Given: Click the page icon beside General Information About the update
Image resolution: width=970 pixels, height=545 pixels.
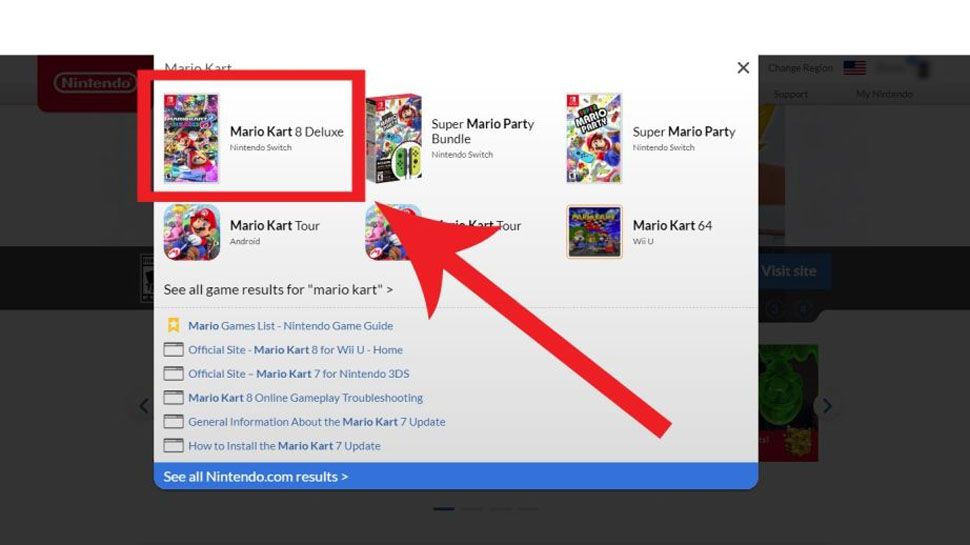Looking at the screenshot, I should pos(173,422).
